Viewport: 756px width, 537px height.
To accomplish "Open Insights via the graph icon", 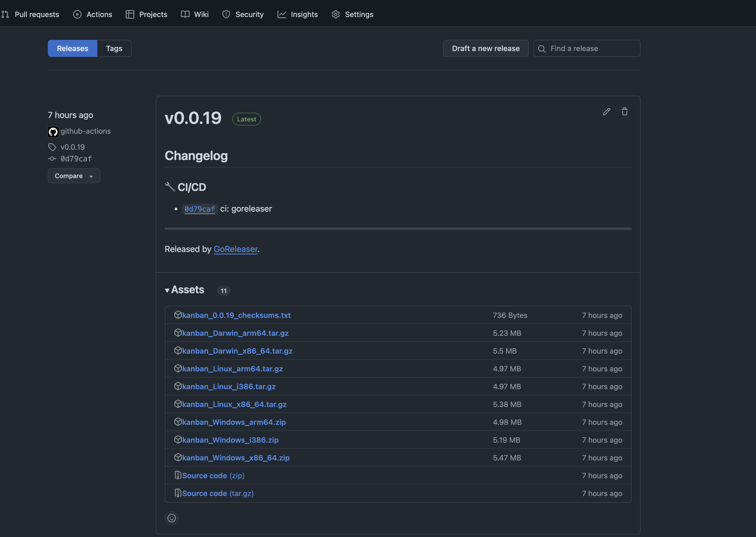I will 281,14.
